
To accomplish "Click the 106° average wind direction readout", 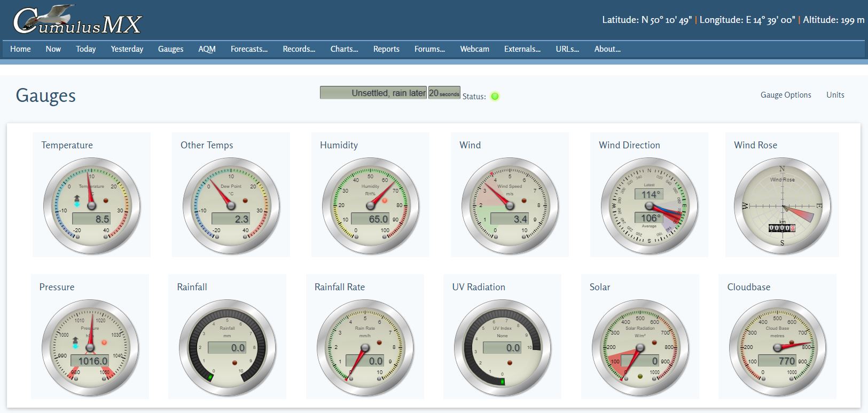I will [x=649, y=218].
